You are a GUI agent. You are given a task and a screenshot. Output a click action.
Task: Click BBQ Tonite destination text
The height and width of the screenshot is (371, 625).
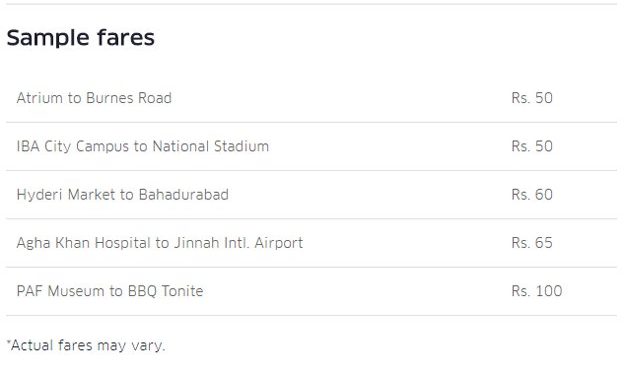[x=165, y=291]
